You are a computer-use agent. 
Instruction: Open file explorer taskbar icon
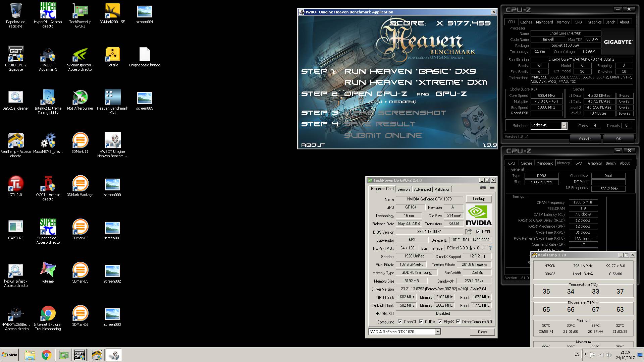(30, 355)
